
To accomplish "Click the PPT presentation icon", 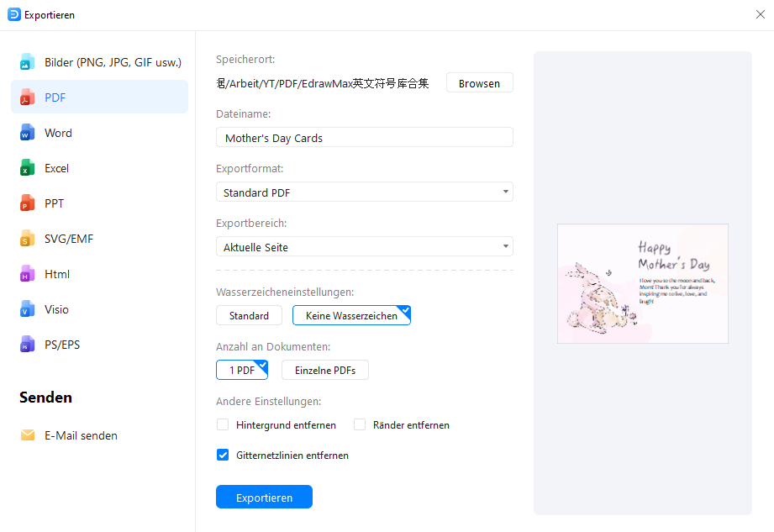I will (28, 203).
